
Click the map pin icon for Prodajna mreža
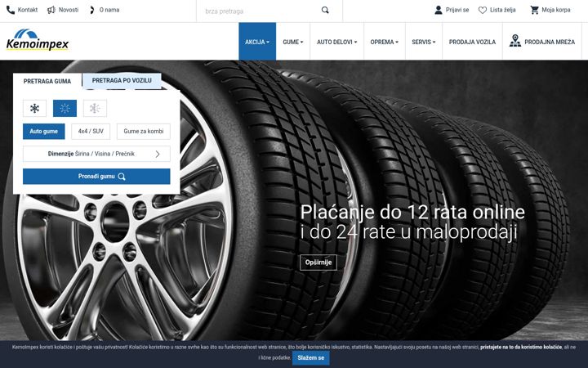pyautogui.click(x=515, y=41)
